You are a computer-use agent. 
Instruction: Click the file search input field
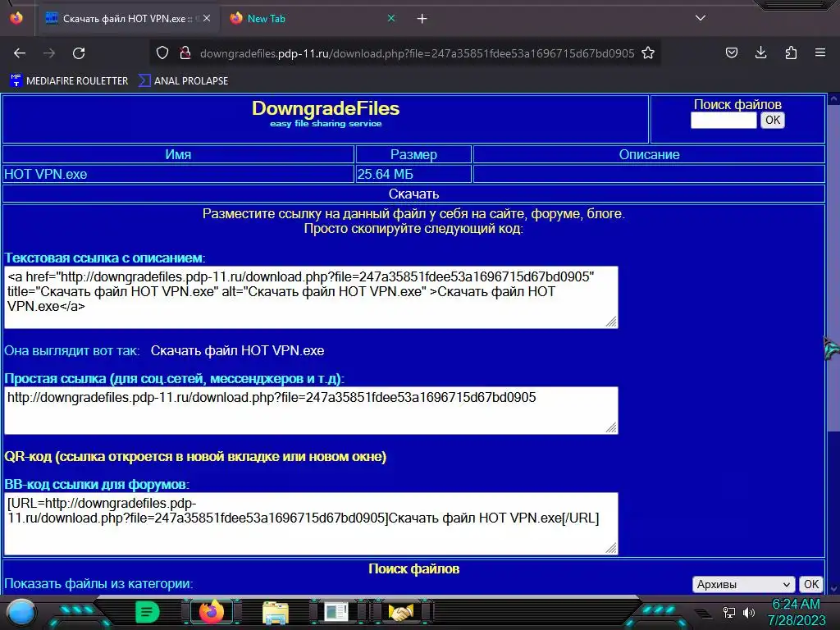tap(724, 120)
